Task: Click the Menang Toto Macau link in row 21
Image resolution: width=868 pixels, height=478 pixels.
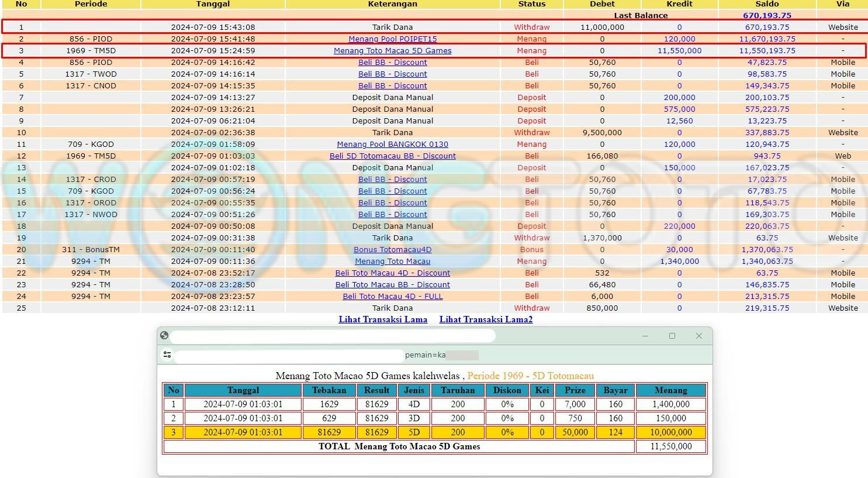Action: [392, 262]
